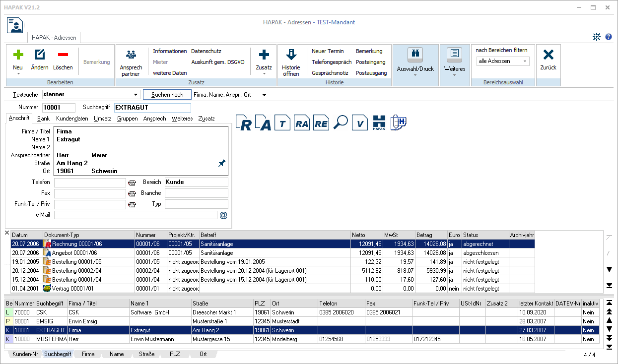Open the Ansprech tab
Image resolution: width=618 pixels, height=364 pixels.
point(155,119)
